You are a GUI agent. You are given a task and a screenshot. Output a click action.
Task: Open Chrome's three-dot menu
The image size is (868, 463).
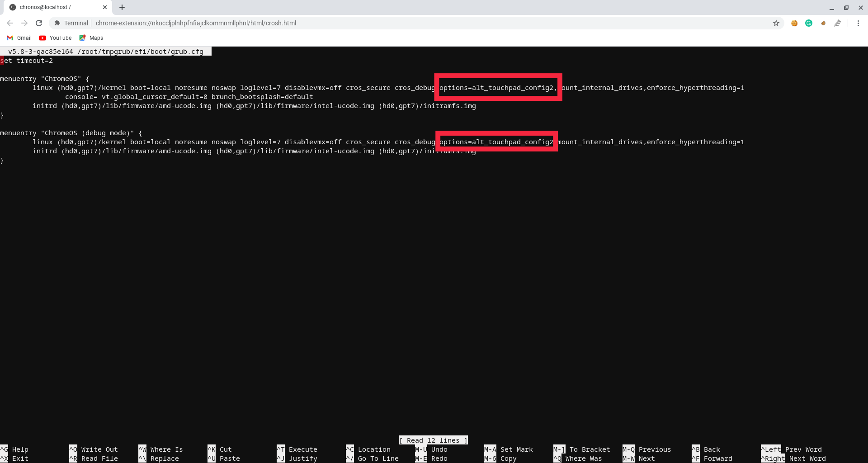858,23
